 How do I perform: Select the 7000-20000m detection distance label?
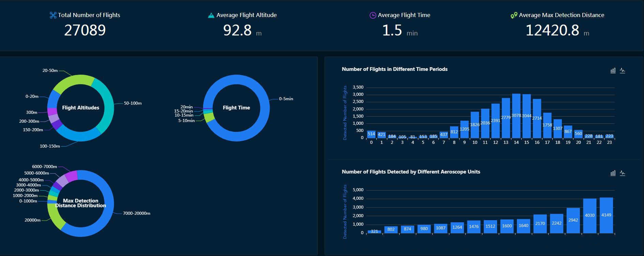click(x=137, y=213)
